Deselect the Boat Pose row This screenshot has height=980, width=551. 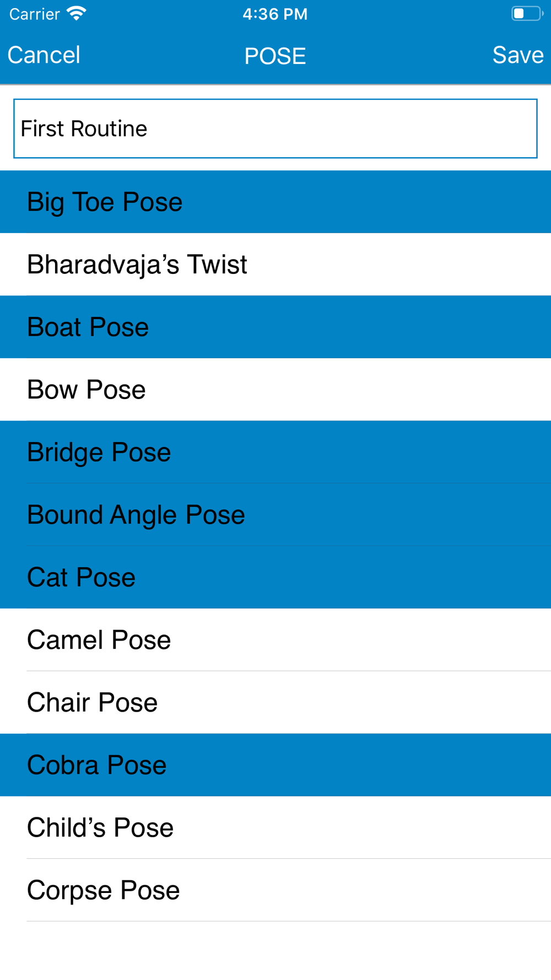[x=275, y=327]
